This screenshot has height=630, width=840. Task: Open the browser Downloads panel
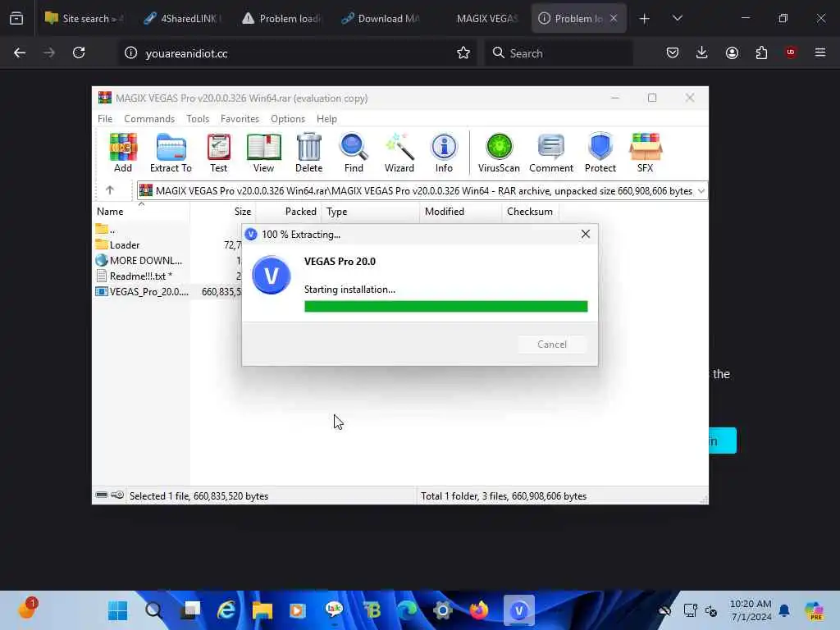[702, 52]
